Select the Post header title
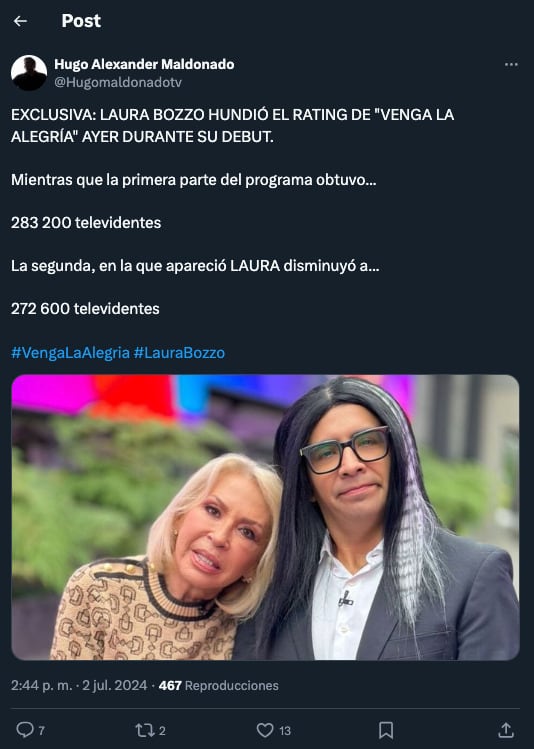Image resolution: width=534 pixels, height=749 pixels. click(x=81, y=21)
